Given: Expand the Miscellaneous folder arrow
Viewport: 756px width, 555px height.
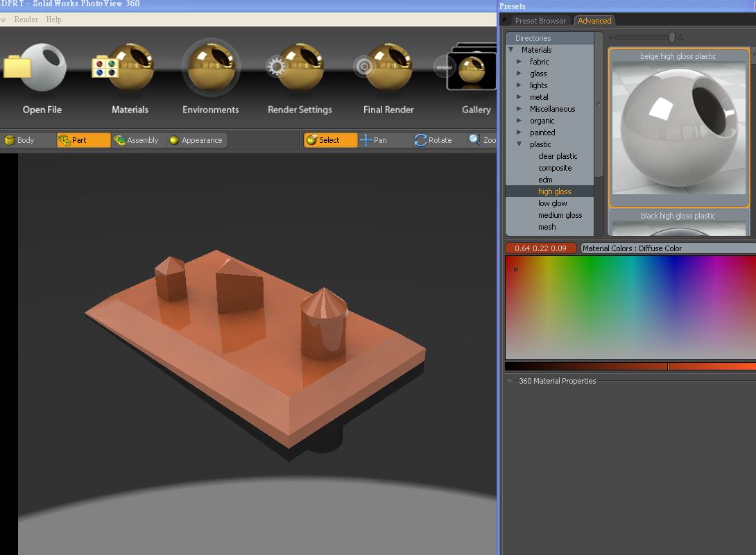Looking at the screenshot, I should pyautogui.click(x=519, y=109).
